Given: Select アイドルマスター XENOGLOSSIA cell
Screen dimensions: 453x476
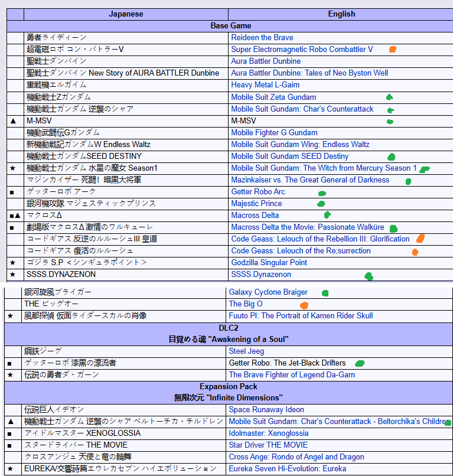Looking at the screenshot, I should (x=123, y=433).
